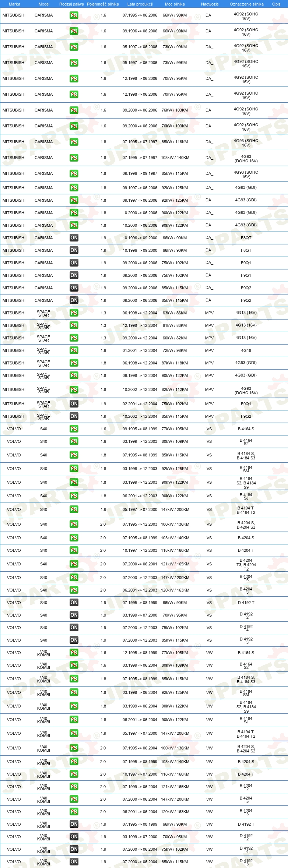This screenshot has height=868, width=288.
Task: Click petrol icon in Space Star 82kW / 112KM row
Action: pos(74,390)
